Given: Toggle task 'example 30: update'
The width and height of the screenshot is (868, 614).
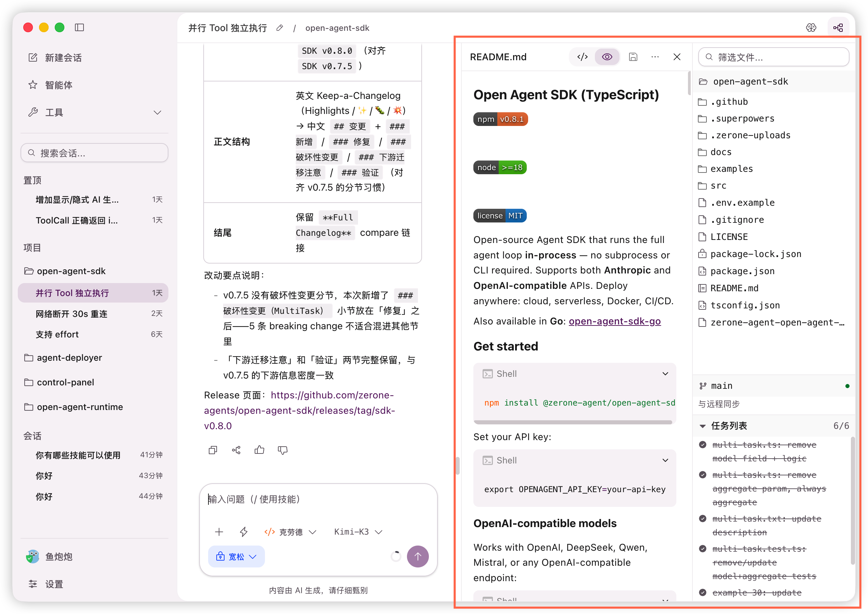Looking at the screenshot, I should (x=702, y=592).
